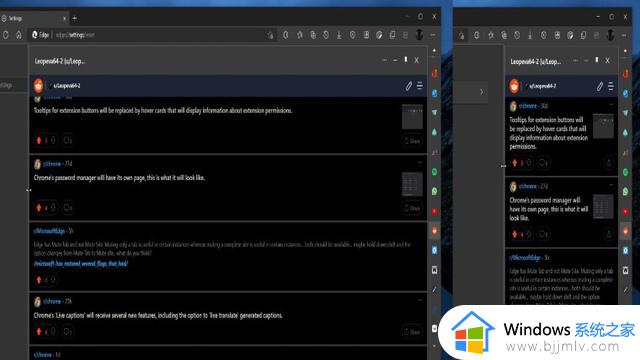Open the Reddit icon in the Edge sidebar strip of the Settings window
Screen dimensions: 640x360
tap(434, 231)
